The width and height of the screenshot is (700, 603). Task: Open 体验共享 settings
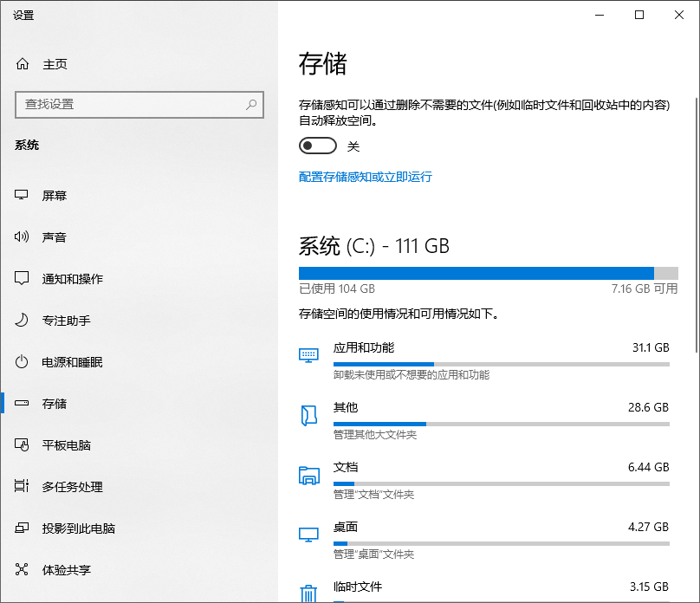coord(65,569)
